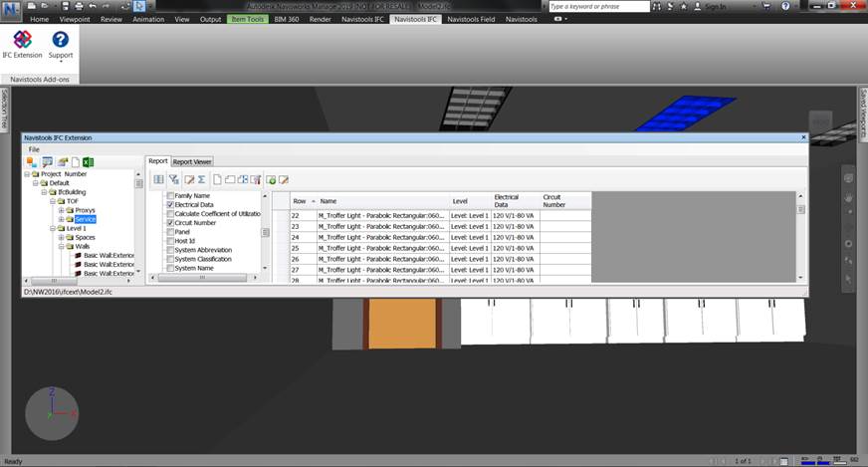Uncheck the Circuit Number property

170,223
